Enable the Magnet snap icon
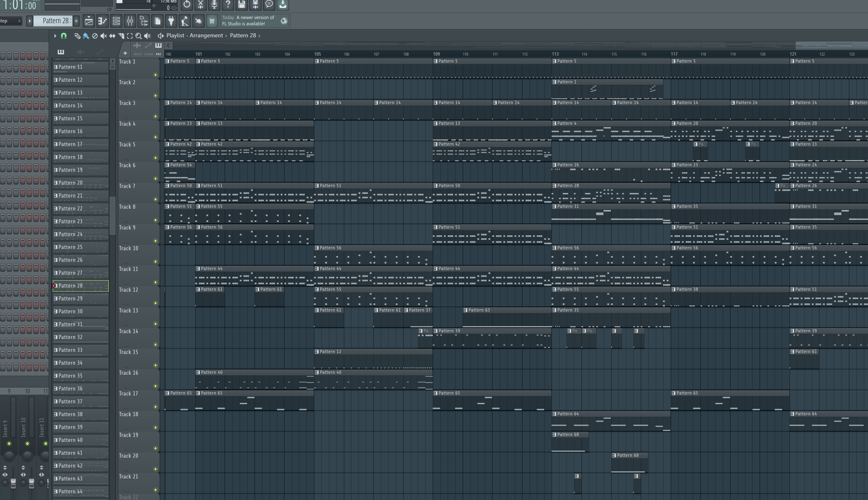Viewport: 868px width, 500px height. 64,36
